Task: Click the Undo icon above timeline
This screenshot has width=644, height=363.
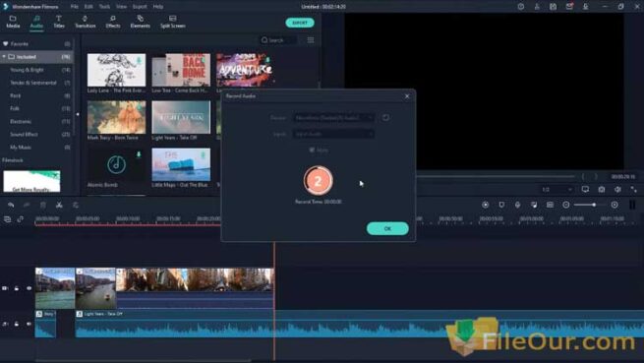Action: [x=11, y=205]
